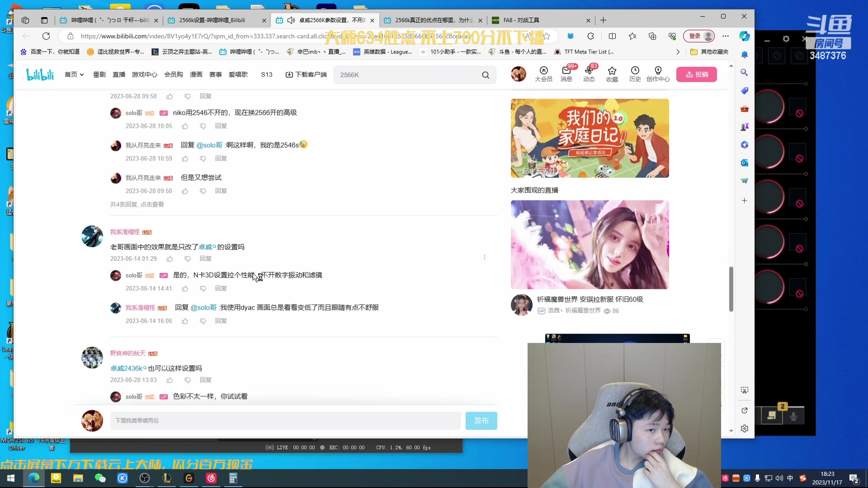Open favorites via 收藏 star icon

pyautogui.click(x=612, y=74)
